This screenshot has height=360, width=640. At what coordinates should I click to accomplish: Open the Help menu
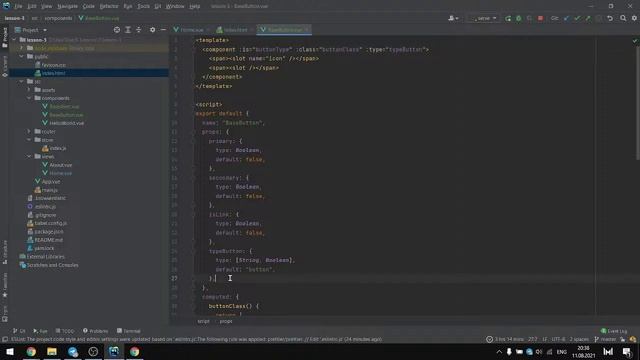pyautogui.click(x=195, y=7)
